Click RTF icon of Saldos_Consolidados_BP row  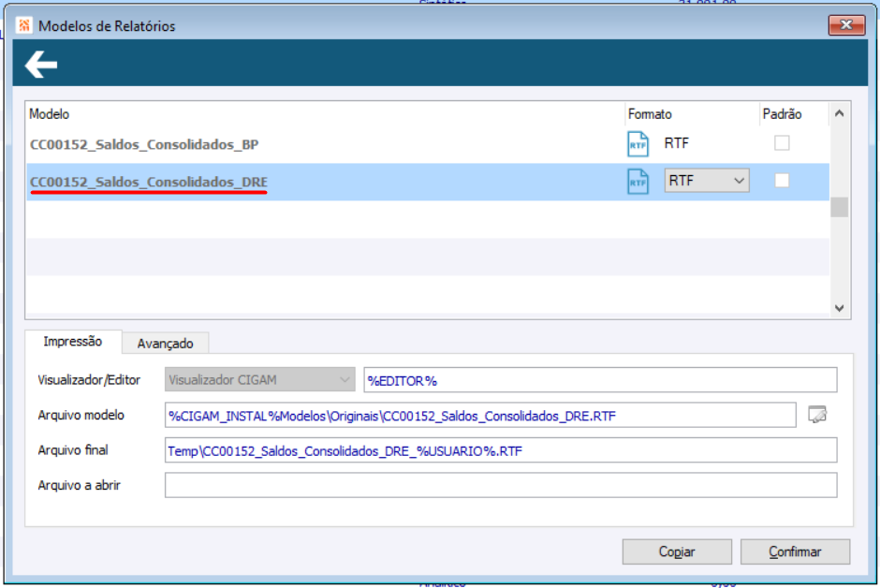pos(638,144)
